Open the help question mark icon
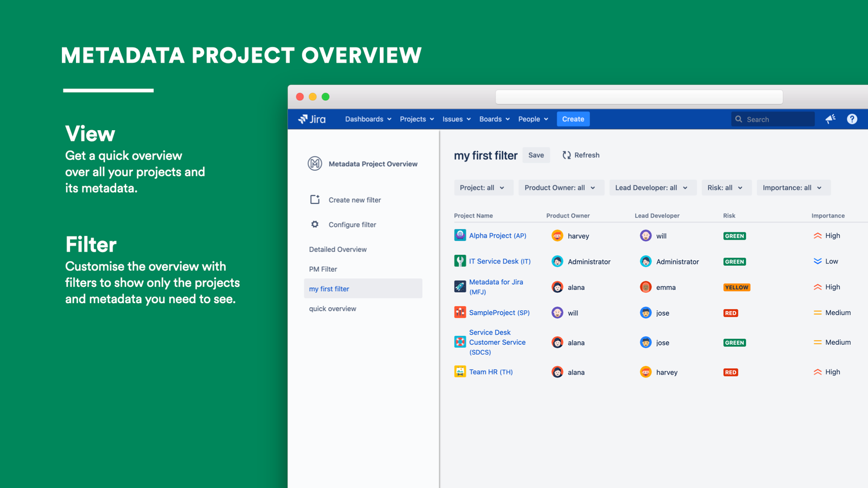The image size is (868, 488). coord(852,119)
